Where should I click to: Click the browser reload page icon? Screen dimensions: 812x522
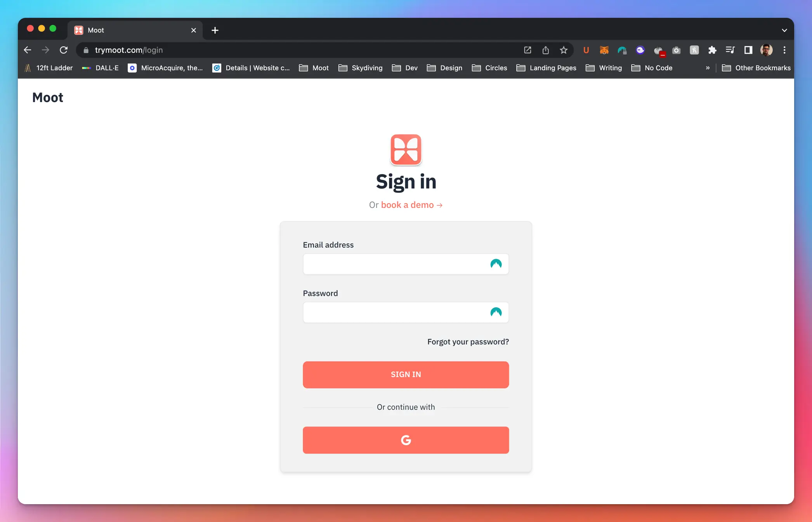(63, 50)
